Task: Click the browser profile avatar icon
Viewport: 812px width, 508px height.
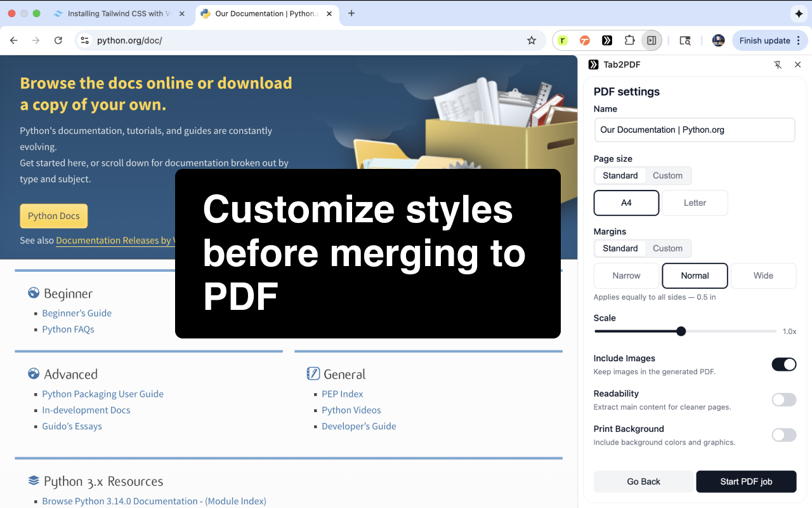Action: 718,40
